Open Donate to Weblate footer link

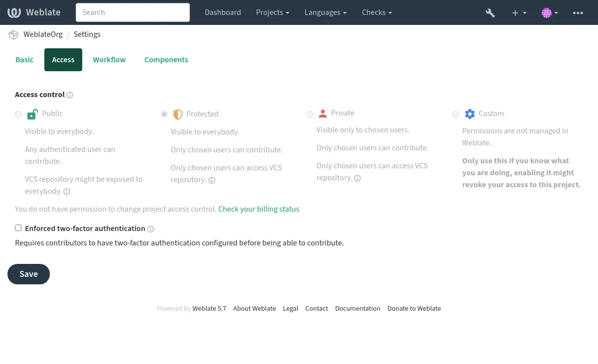click(x=414, y=309)
